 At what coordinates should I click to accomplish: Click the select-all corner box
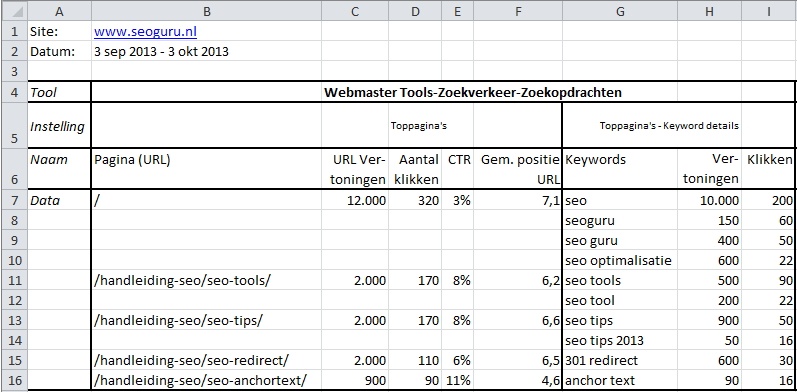coord(14,11)
